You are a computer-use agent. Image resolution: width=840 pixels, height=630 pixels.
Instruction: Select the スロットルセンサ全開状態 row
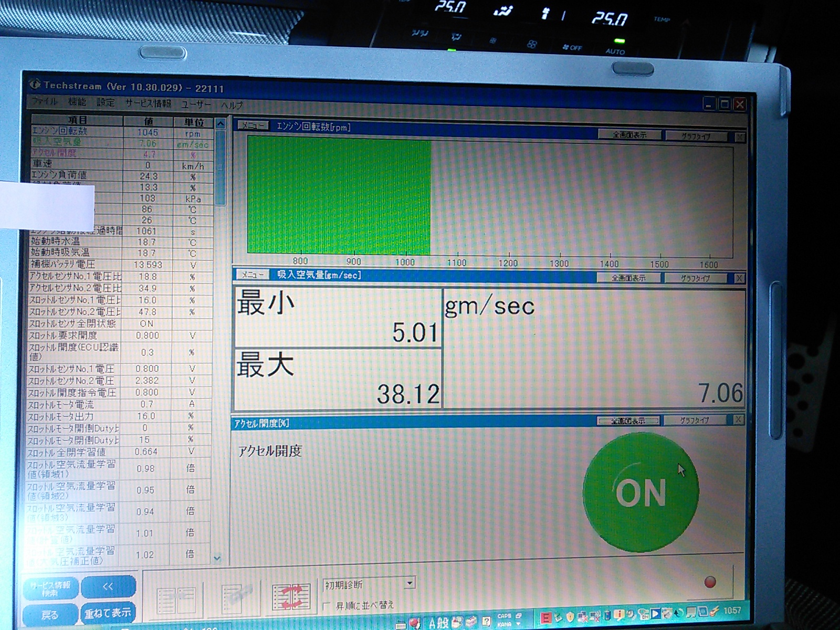(x=120, y=323)
